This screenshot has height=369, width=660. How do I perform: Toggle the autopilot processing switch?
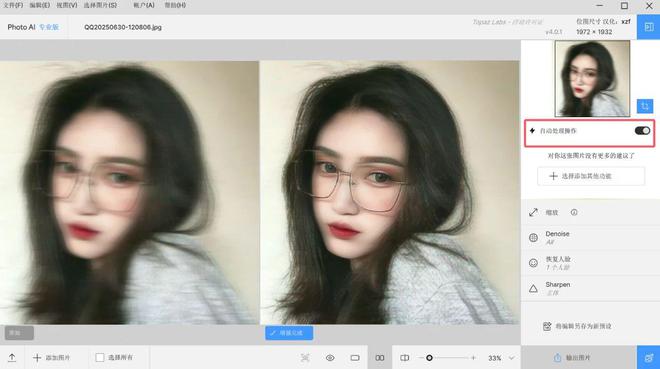click(642, 131)
